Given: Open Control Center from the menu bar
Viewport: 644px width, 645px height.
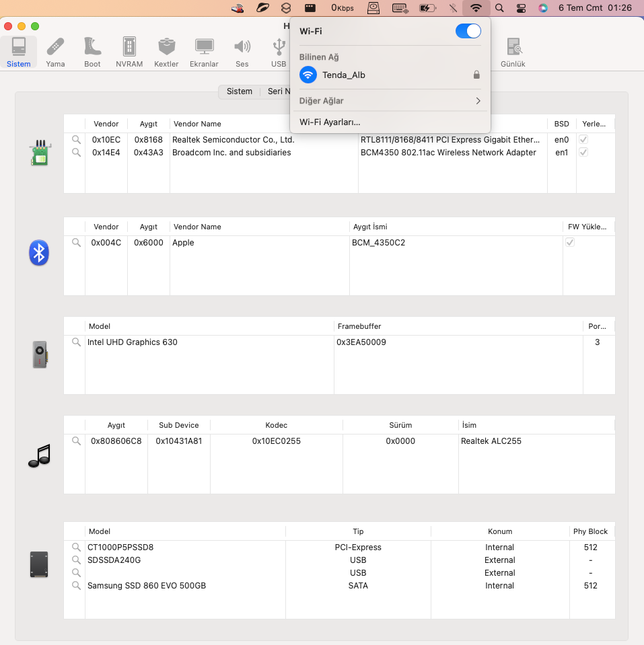Looking at the screenshot, I should (521, 8).
